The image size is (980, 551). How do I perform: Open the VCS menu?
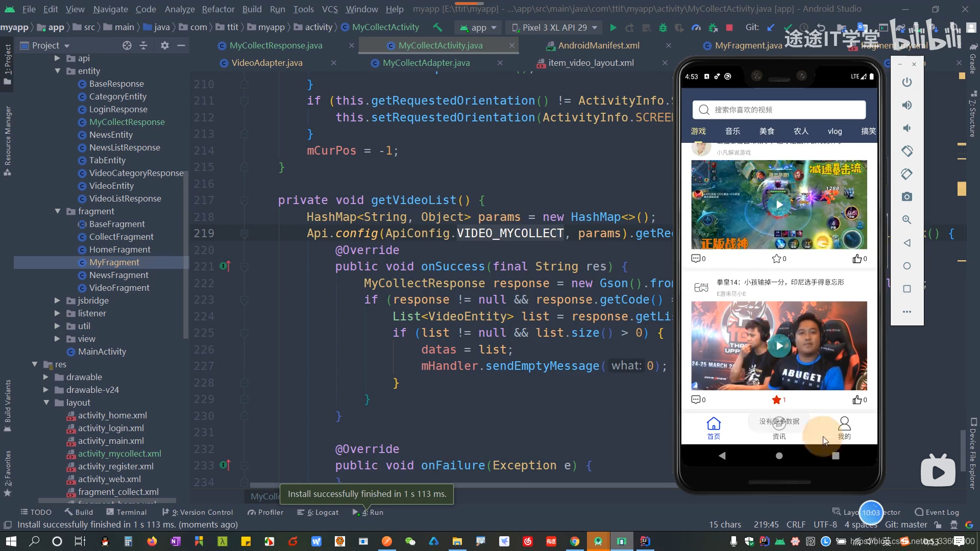coord(330,9)
